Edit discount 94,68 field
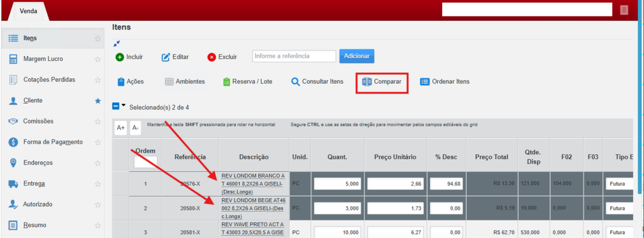Screen dimensions: 644x238 point(446,184)
